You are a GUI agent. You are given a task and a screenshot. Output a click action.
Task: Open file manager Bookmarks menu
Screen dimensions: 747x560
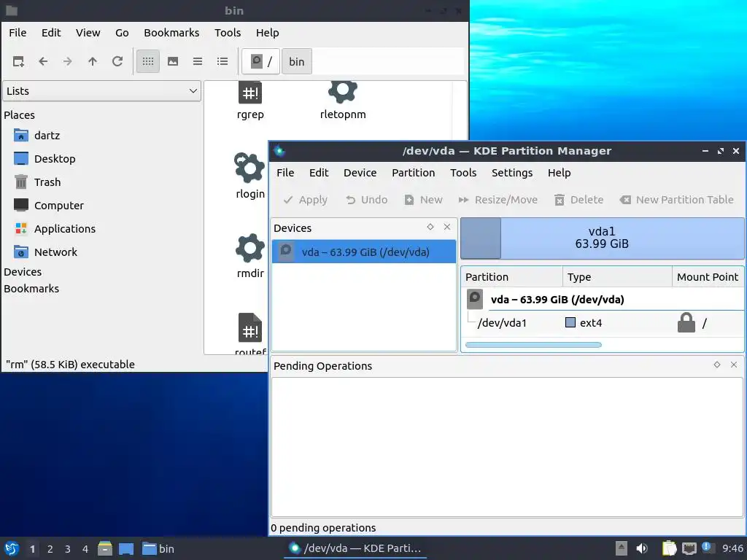pyautogui.click(x=171, y=33)
